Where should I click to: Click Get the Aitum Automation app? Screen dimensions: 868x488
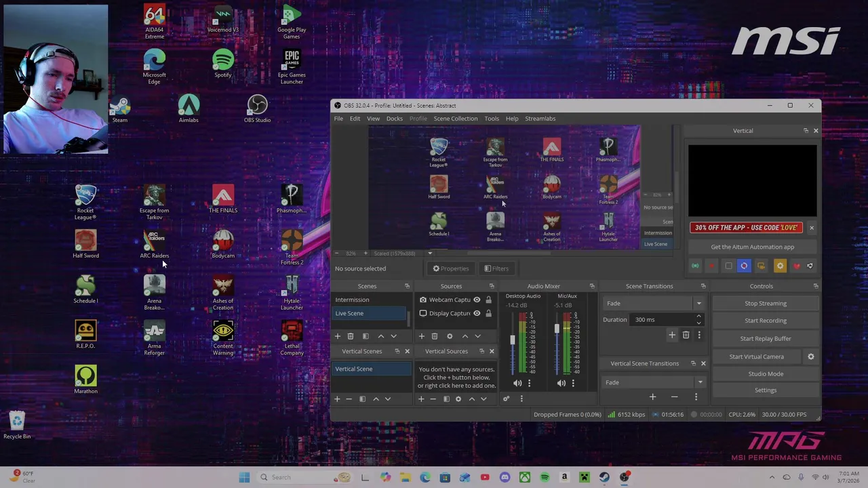point(752,247)
